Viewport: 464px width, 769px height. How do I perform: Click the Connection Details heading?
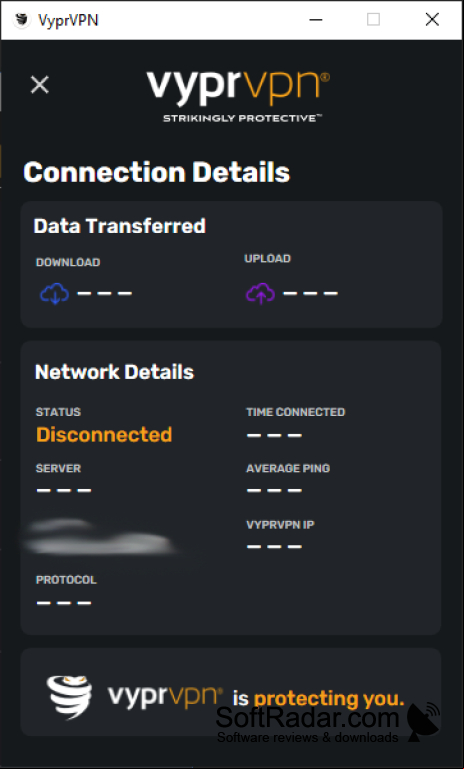(x=156, y=172)
